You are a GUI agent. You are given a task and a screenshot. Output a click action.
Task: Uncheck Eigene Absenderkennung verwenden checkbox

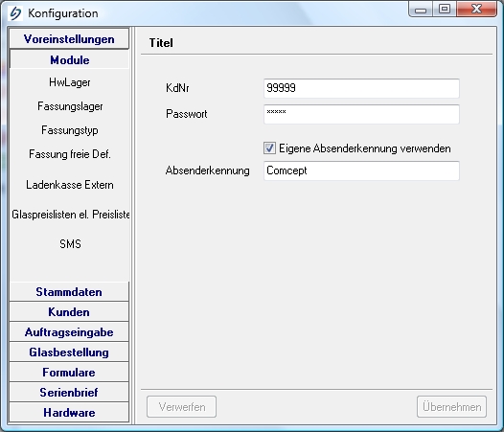tap(269, 148)
